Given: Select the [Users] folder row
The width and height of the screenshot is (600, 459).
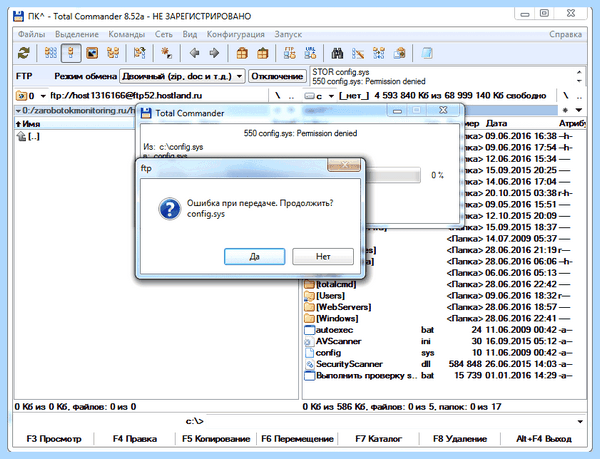Looking at the screenshot, I should [444, 296].
